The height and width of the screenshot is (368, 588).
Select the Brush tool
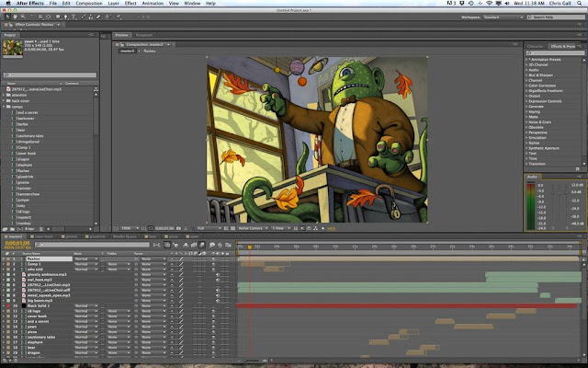point(84,17)
